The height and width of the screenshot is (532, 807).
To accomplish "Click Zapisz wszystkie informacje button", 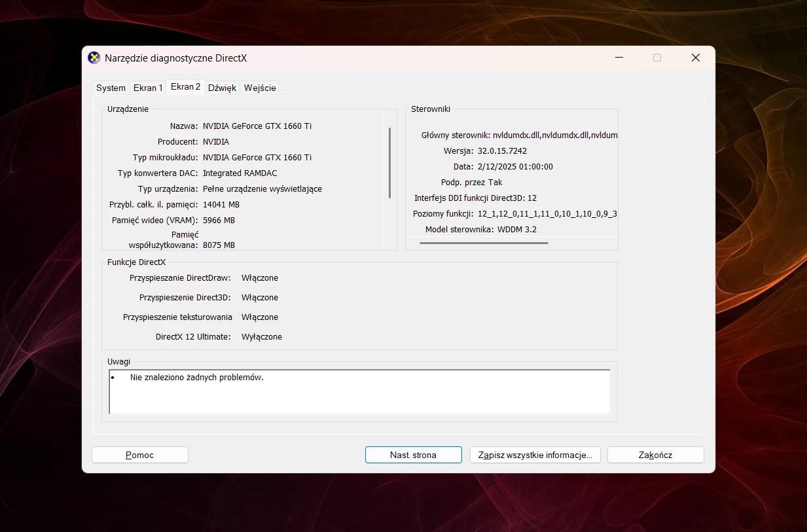I will [x=535, y=455].
